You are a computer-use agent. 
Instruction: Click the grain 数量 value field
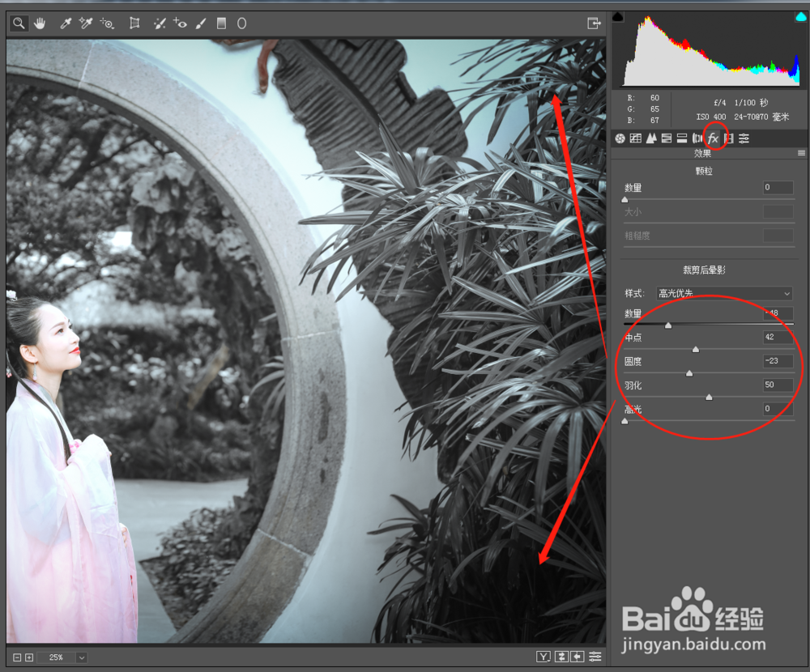778,188
